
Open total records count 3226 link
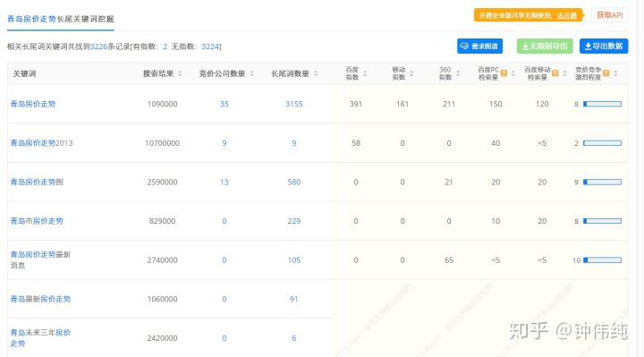[x=98, y=47]
